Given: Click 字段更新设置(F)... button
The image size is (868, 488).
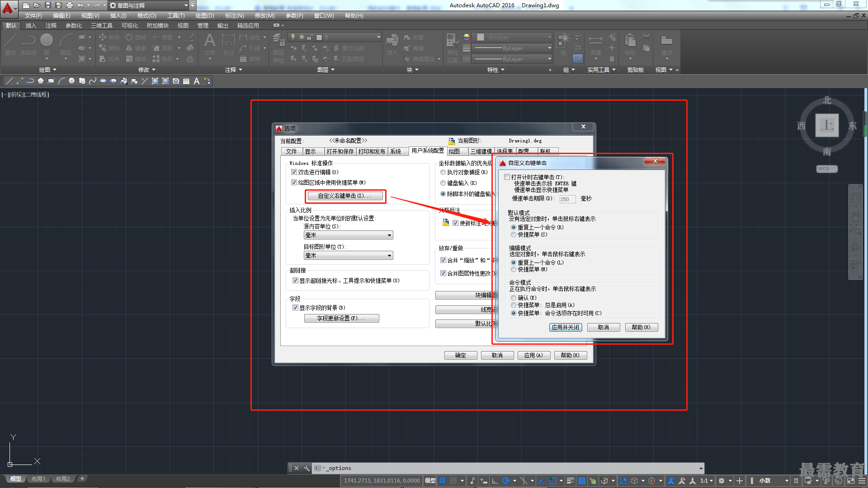Looking at the screenshot, I should coord(341,318).
